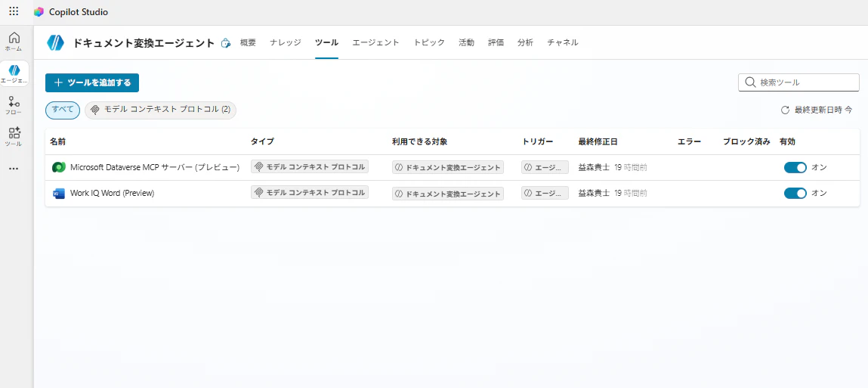This screenshot has width=868, height=388.
Task: Sort by the 最終修正日 column header
Action: [598, 142]
